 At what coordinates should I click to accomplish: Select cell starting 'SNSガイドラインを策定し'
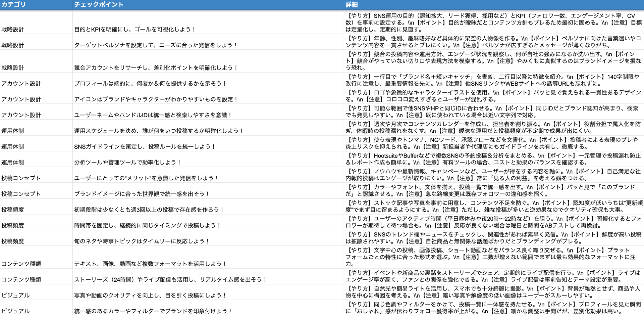(x=208, y=143)
